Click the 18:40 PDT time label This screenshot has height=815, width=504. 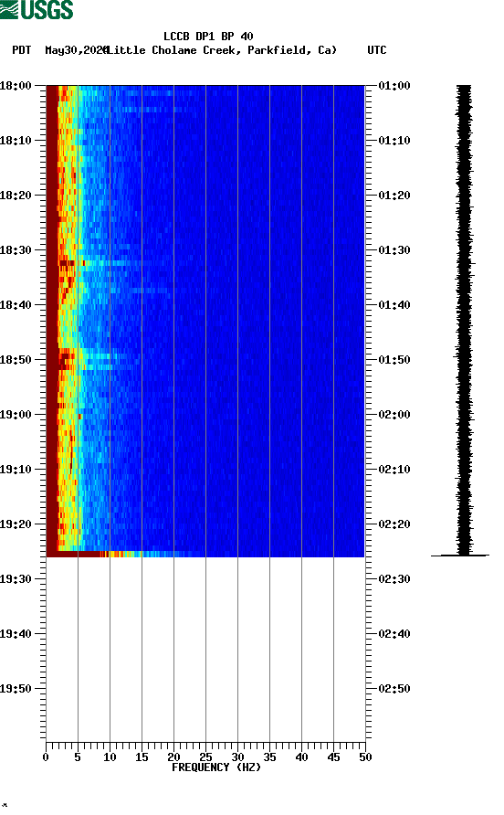(16, 305)
